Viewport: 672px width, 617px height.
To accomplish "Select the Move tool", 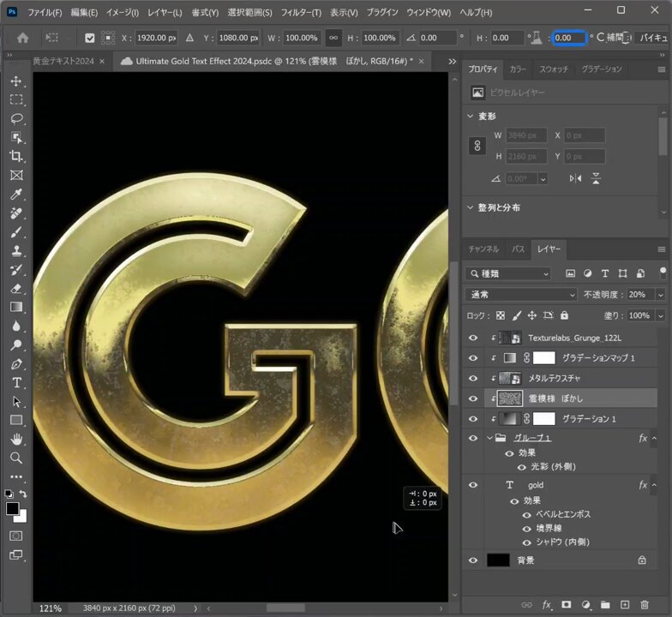I will click(16, 81).
